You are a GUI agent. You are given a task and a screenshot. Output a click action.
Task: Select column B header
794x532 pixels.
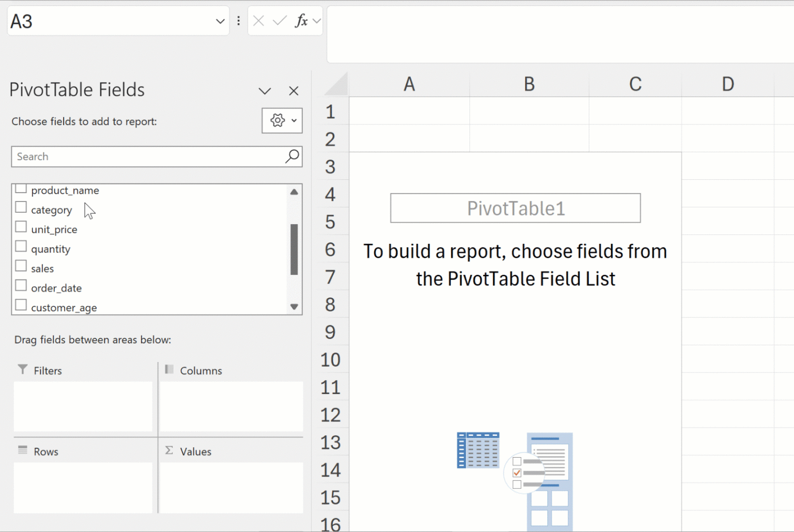coord(529,84)
